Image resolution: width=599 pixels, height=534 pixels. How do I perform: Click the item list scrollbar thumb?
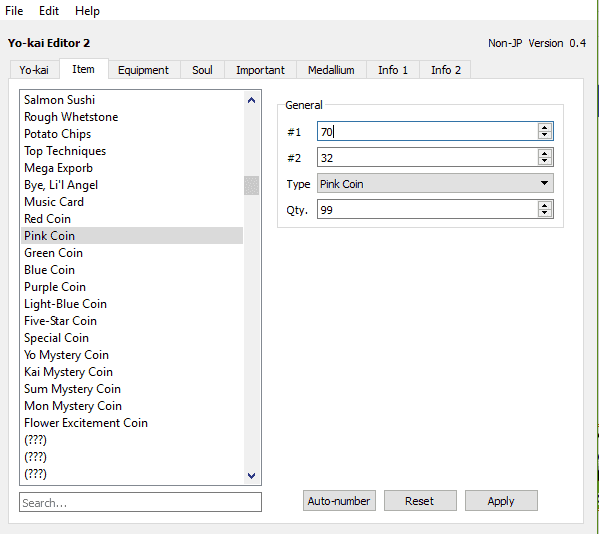(x=251, y=186)
